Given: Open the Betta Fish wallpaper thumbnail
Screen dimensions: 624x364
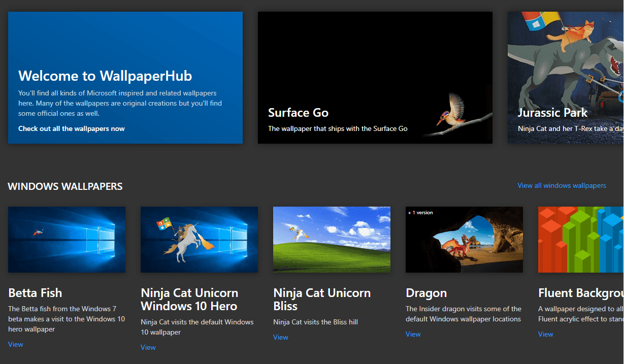Looking at the screenshot, I should 67,240.
